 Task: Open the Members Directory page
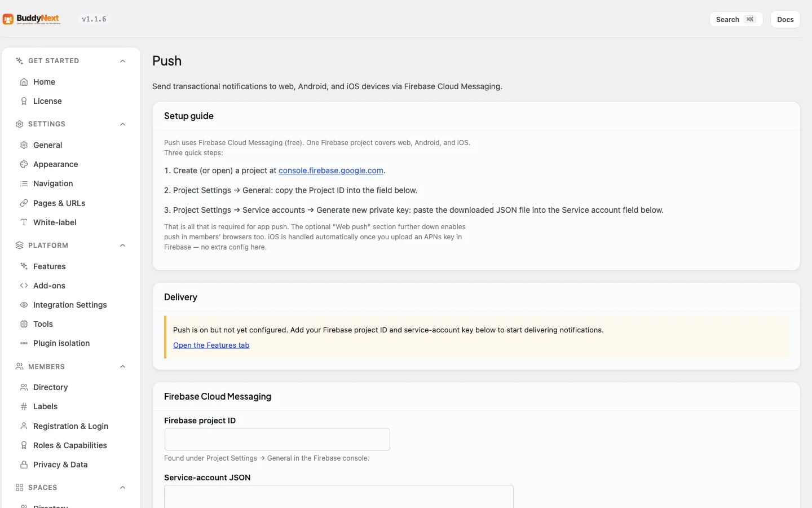(x=71, y=387)
